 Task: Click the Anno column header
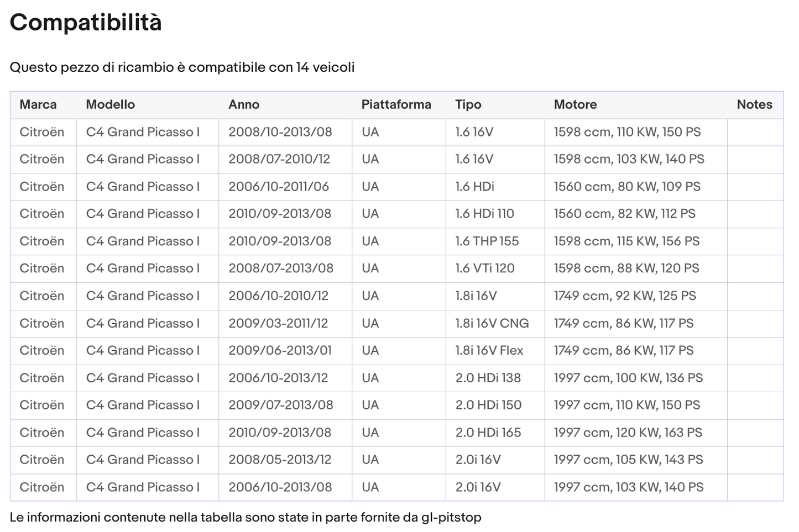[244, 104]
